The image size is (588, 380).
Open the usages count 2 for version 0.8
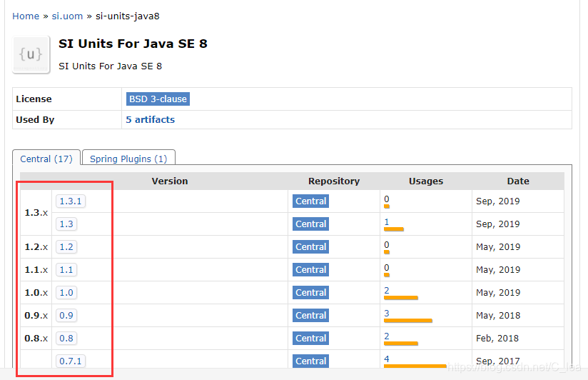[387, 336]
